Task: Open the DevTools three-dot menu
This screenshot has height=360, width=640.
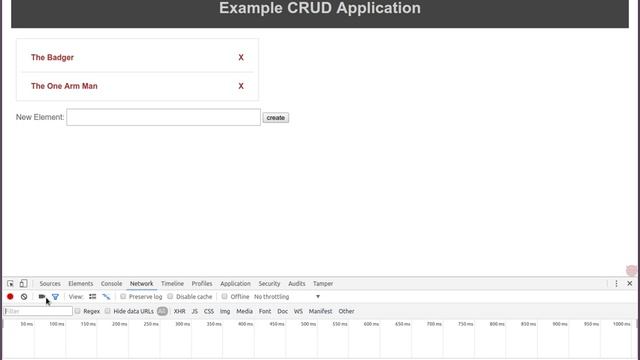Action: point(616,283)
